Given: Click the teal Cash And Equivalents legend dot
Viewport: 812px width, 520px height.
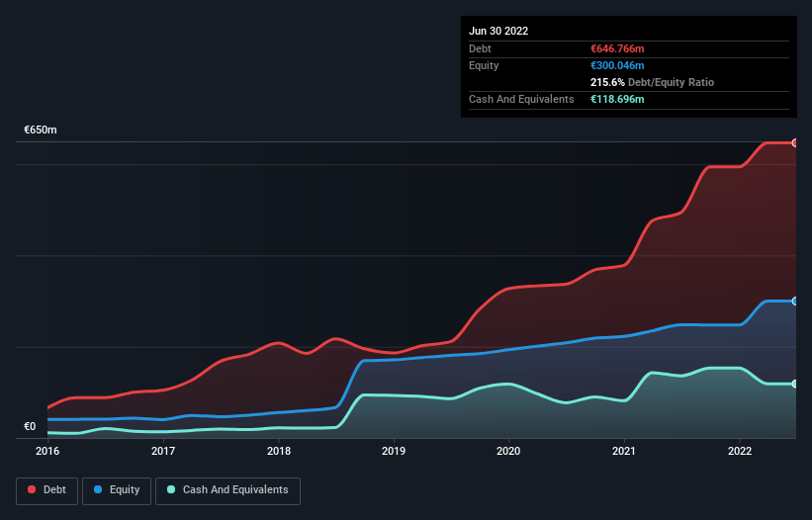Looking at the screenshot, I should point(171,489).
